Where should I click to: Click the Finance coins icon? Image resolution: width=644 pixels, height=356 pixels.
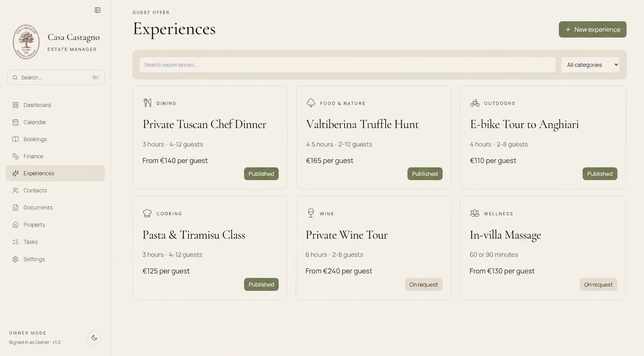[15, 156]
